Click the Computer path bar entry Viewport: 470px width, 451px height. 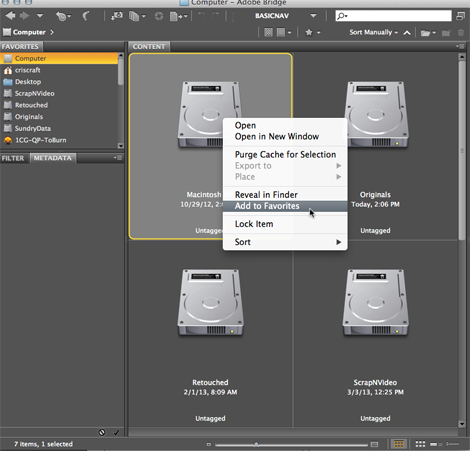point(24,32)
